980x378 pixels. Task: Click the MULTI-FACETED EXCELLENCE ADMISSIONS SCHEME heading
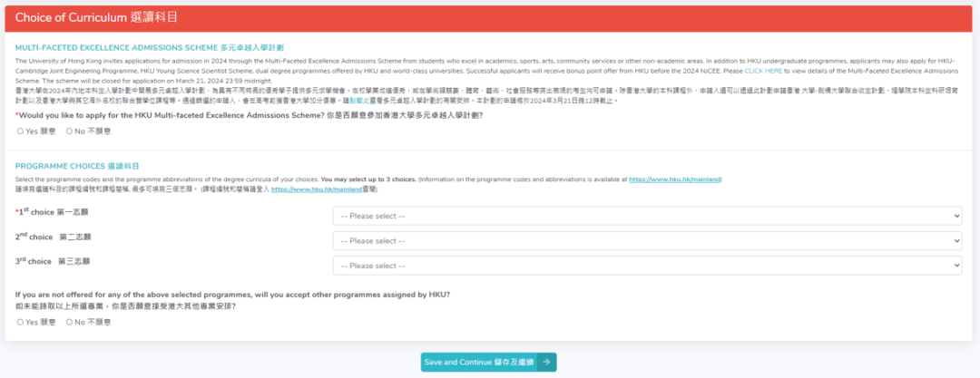(x=151, y=47)
